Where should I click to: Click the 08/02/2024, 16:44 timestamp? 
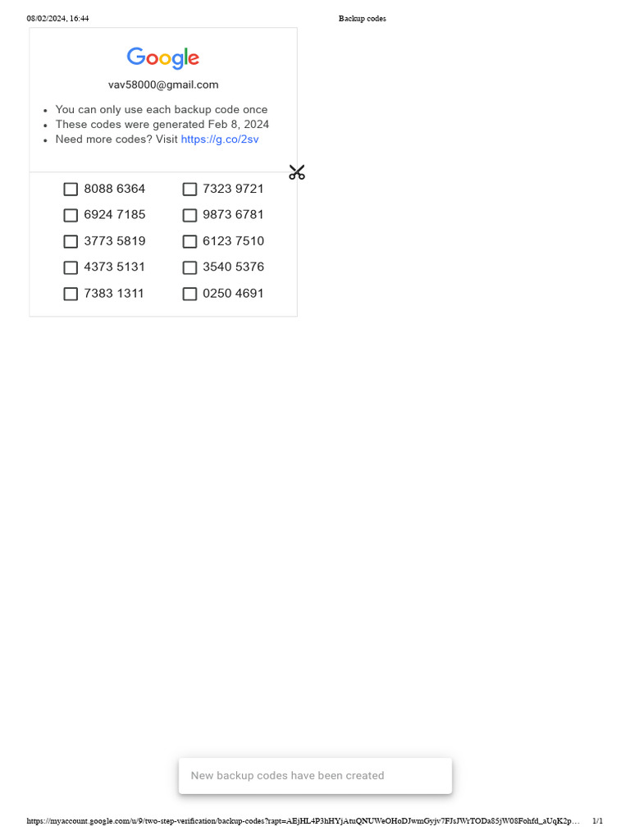[x=58, y=18]
